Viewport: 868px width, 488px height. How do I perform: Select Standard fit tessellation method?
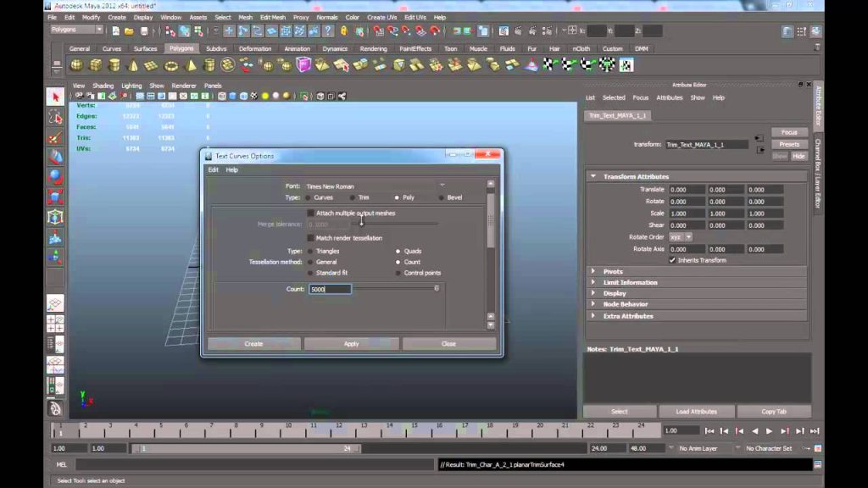310,273
